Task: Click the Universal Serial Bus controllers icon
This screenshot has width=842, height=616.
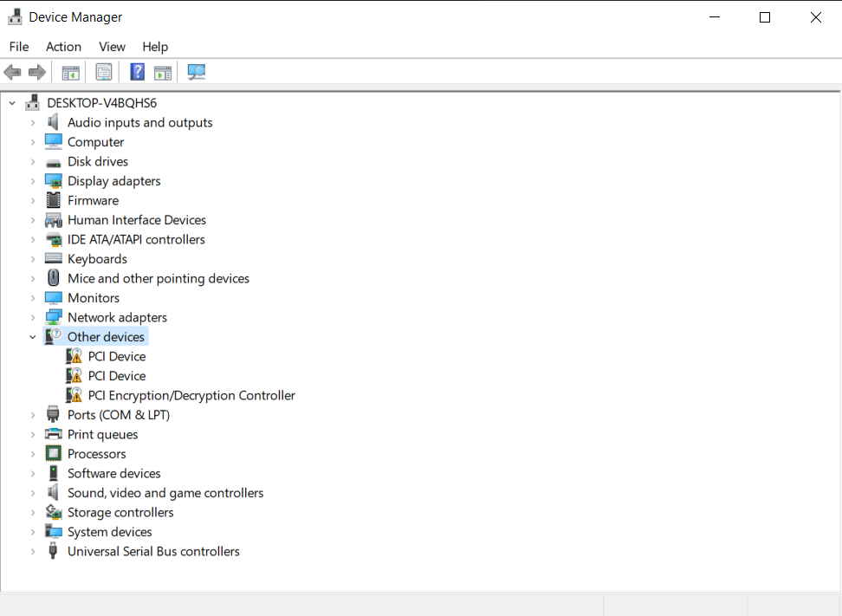Action: pyautogui.click(x=53, y=551)
